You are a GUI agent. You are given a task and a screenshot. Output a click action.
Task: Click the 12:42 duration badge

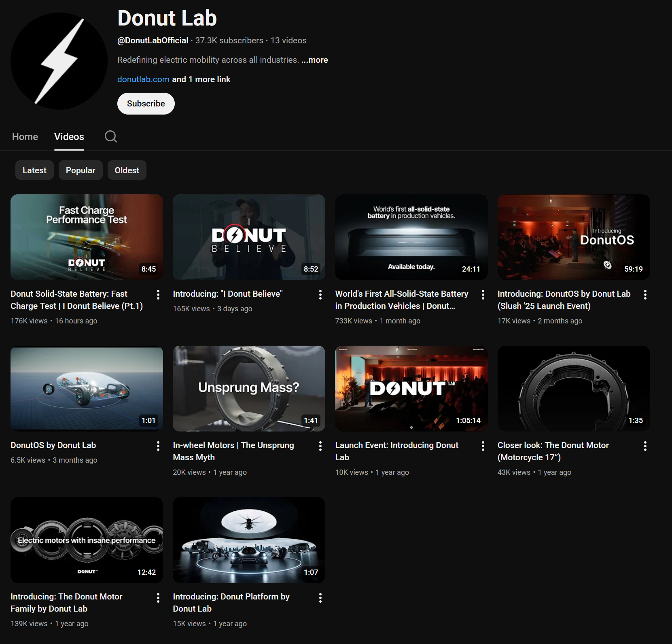pyautogui.click(x=146, y=572)
